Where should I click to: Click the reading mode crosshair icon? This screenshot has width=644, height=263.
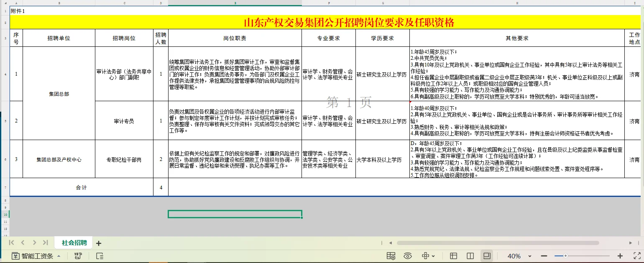[426, 256]
